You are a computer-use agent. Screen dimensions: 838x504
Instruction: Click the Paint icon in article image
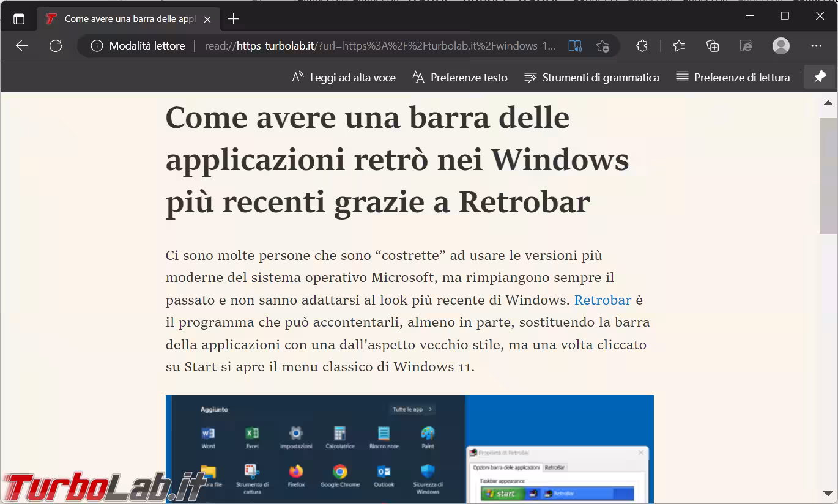point(428,434)
